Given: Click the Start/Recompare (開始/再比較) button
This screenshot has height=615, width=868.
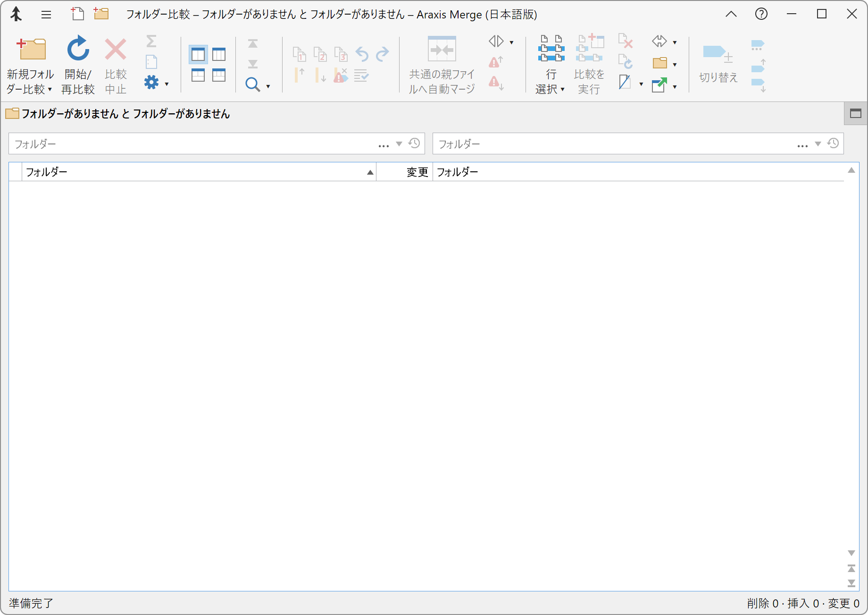Looking at the screenshot, I should click(78, 63).
